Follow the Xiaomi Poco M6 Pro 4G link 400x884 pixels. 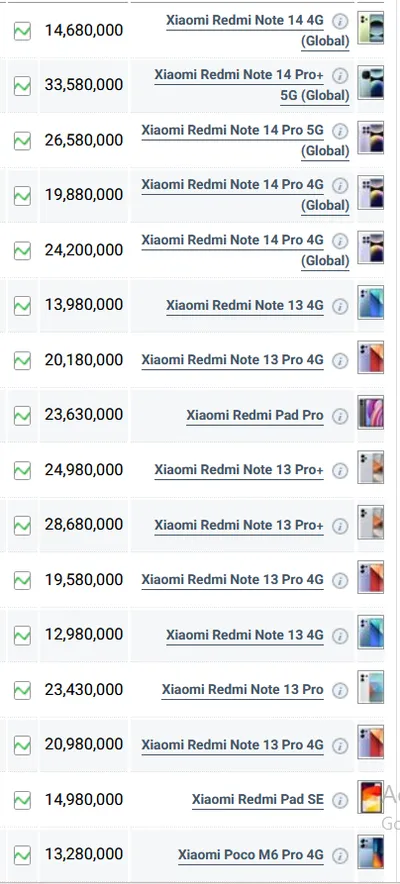tap(251, 855)
